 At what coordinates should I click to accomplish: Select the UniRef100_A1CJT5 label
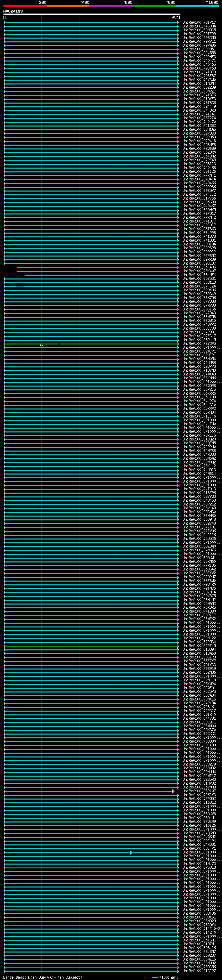199,416
